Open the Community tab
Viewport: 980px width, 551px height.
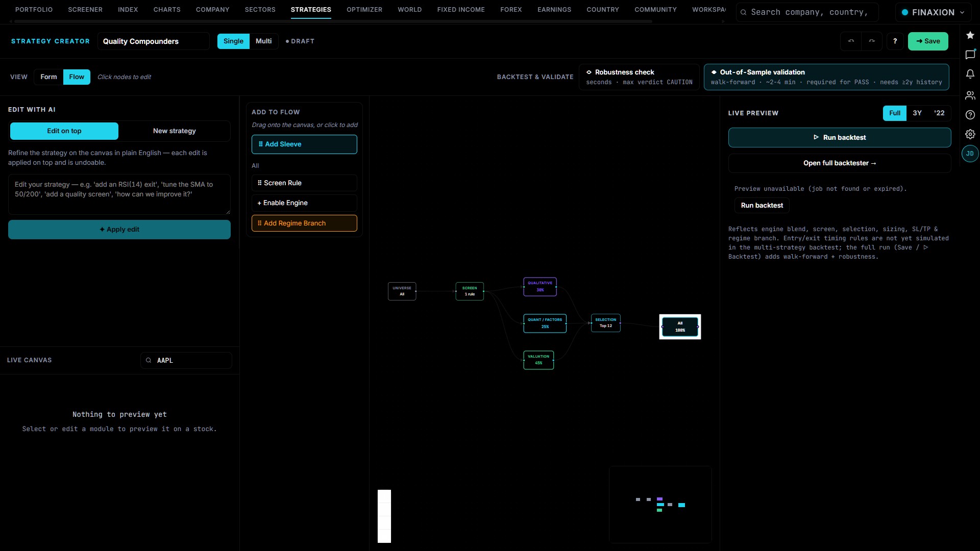pyautogui.click(x=655, y=10)
